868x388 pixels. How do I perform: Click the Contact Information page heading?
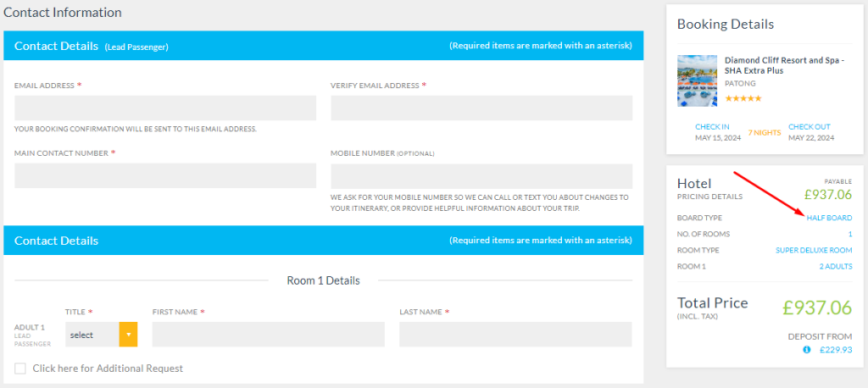63,12
